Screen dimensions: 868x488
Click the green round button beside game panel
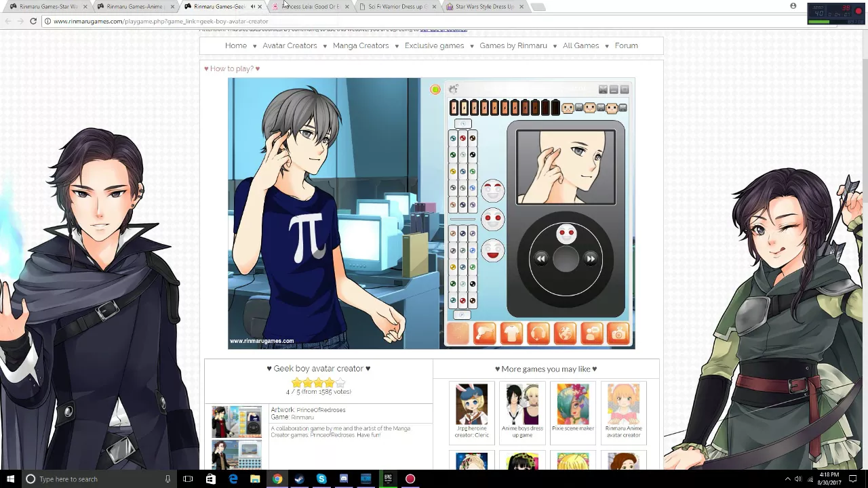435,89
